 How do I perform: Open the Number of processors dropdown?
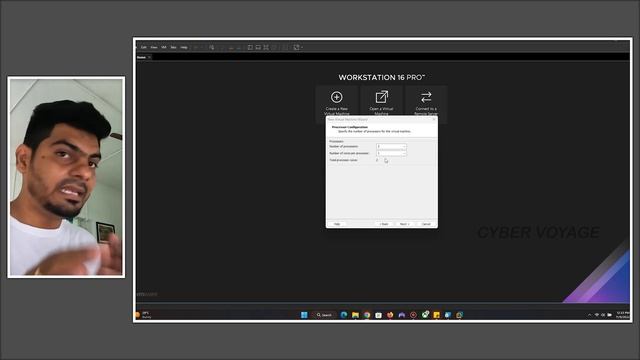click(391, 146)
